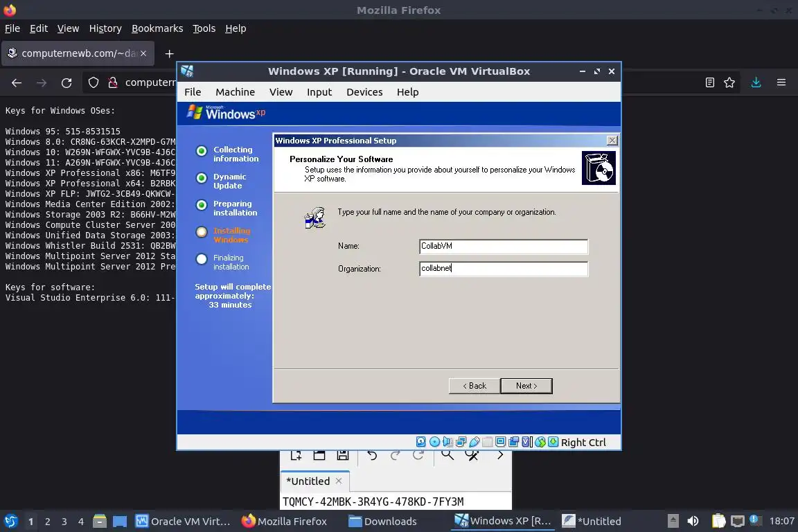Image resolution: width=798 pixels, height=532 pixels.
Task: Click the greyed shared folders icon in VirtualBox status bar
Action: click(x=487, y=442)
